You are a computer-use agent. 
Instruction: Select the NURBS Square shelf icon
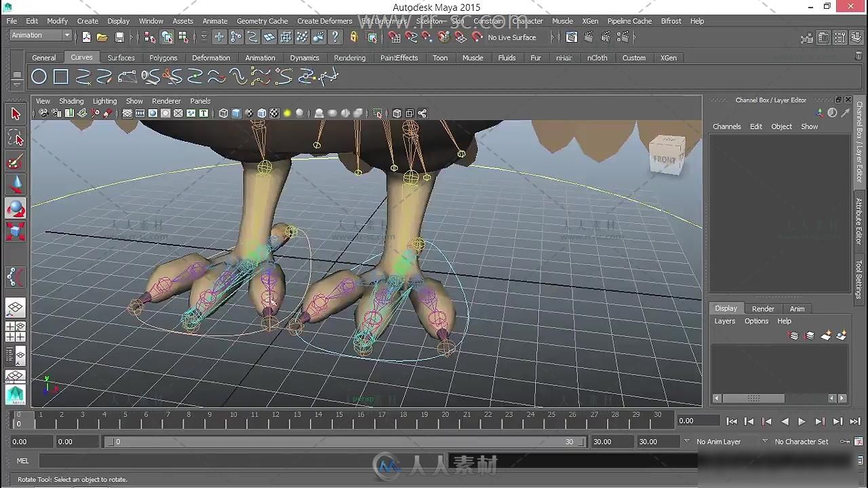[61, 77]
